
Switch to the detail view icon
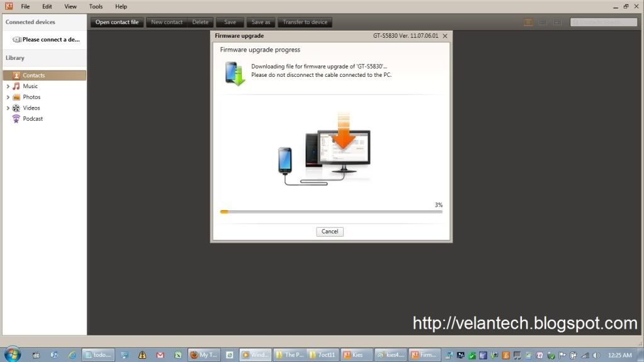click(543, 22)
